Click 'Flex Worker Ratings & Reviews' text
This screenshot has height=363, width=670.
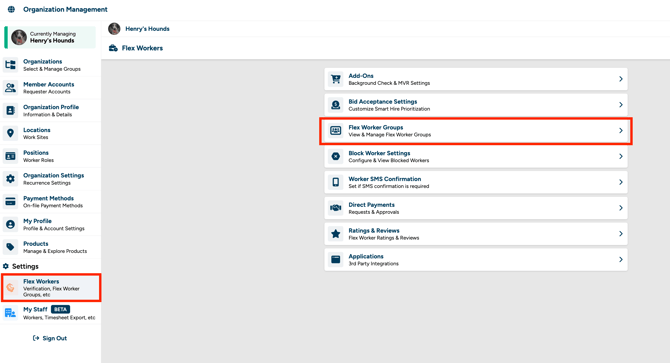(x=384, y=238)
